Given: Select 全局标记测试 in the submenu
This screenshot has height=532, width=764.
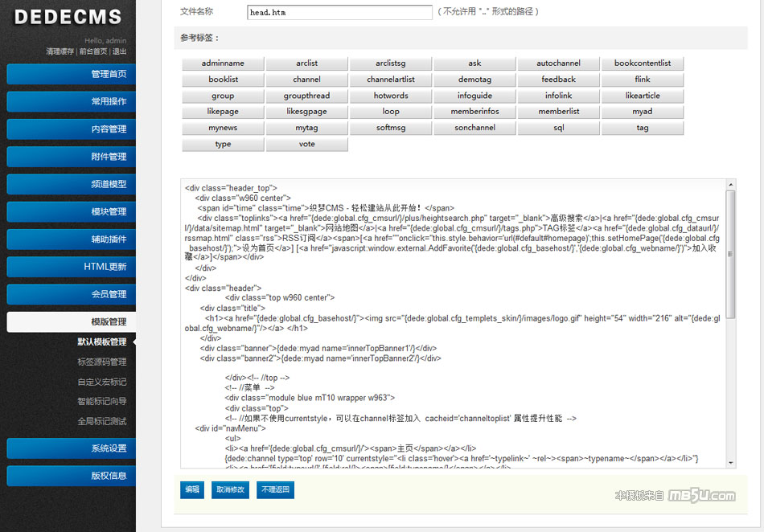Looking at the screenshot, I should tap(102, 421).
